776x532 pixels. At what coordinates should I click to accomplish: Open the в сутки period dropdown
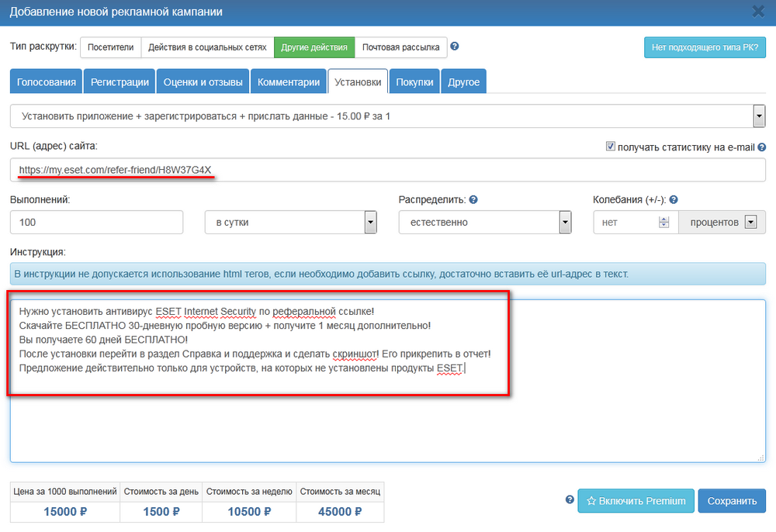(370, 223)
